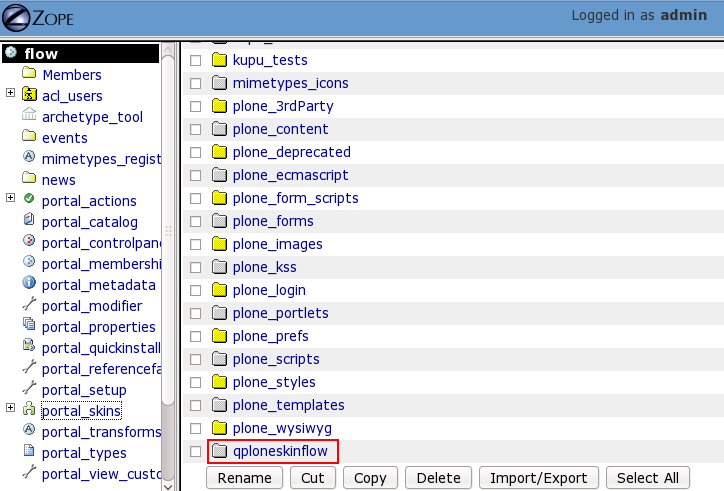Click the Rename button
The image size is (724, 491).
[x=244, y=478]
